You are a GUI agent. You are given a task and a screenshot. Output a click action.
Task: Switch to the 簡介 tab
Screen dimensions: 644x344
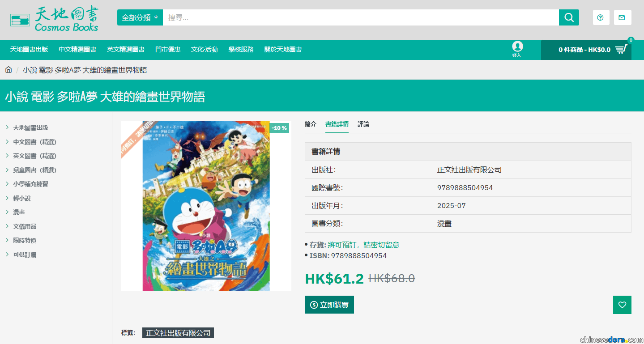click(x=310, y=124)
